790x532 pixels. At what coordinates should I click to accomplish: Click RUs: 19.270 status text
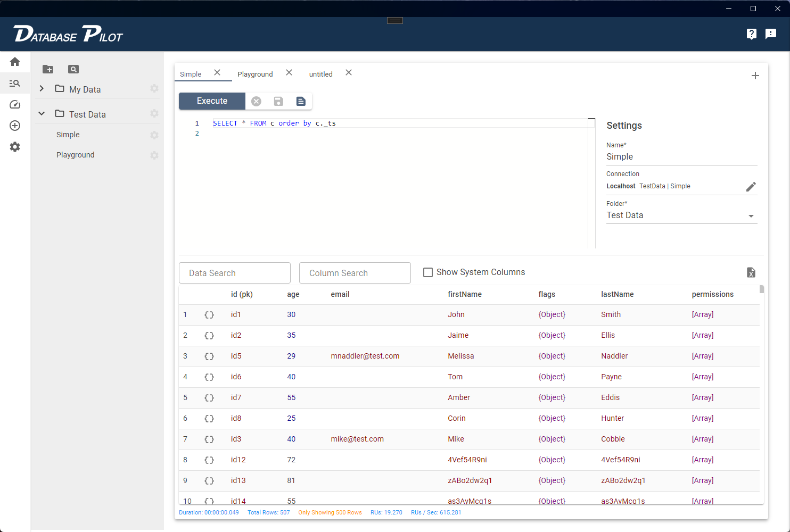click(386, 513)
